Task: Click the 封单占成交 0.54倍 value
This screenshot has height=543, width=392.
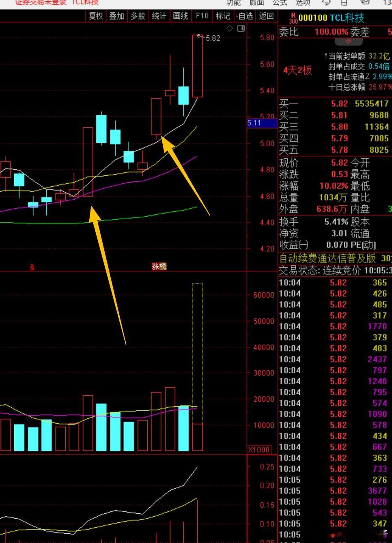Action: tap(379, 66)
